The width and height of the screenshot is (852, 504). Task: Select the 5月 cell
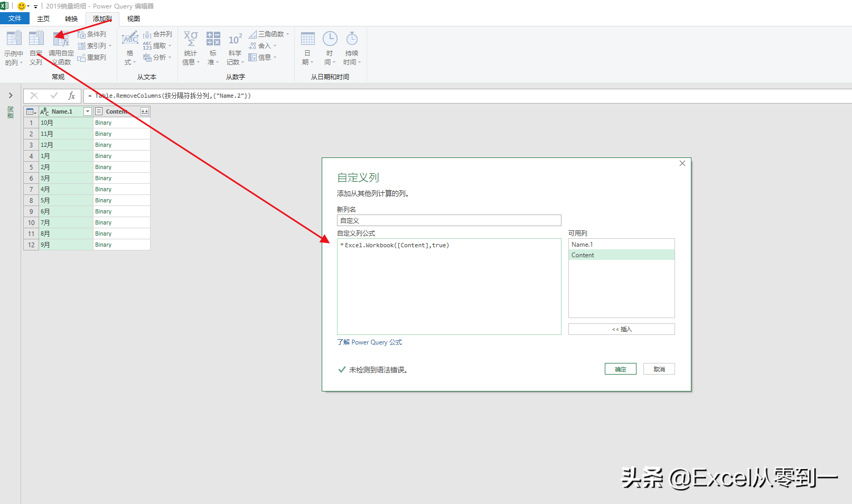tap(66, 200)
